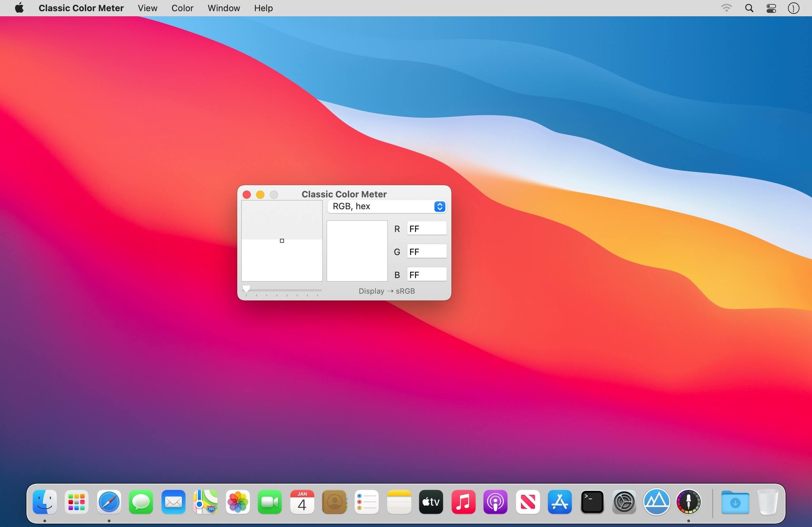Open the View menu

[x=147, y=8]
